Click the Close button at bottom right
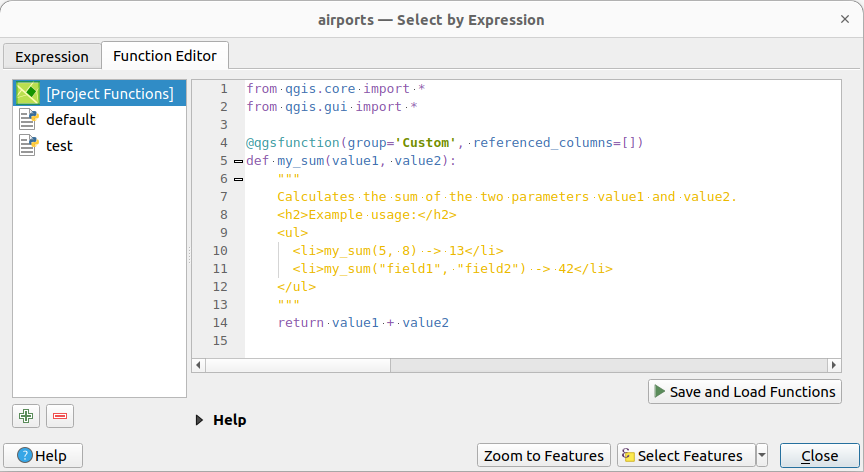 pyautogui.click(x=819, y=456)
